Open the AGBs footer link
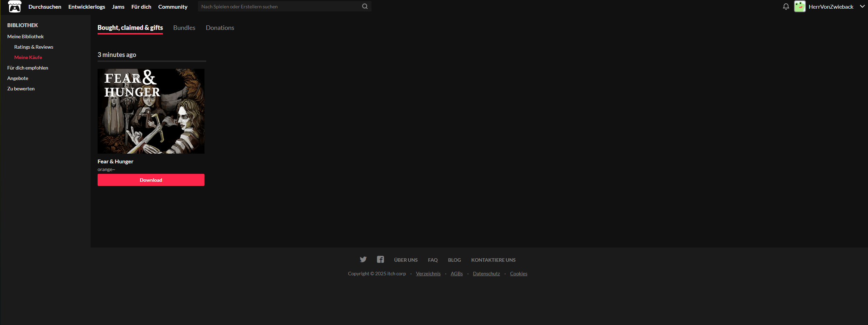 pyautogui.click(x=457, y=274)
